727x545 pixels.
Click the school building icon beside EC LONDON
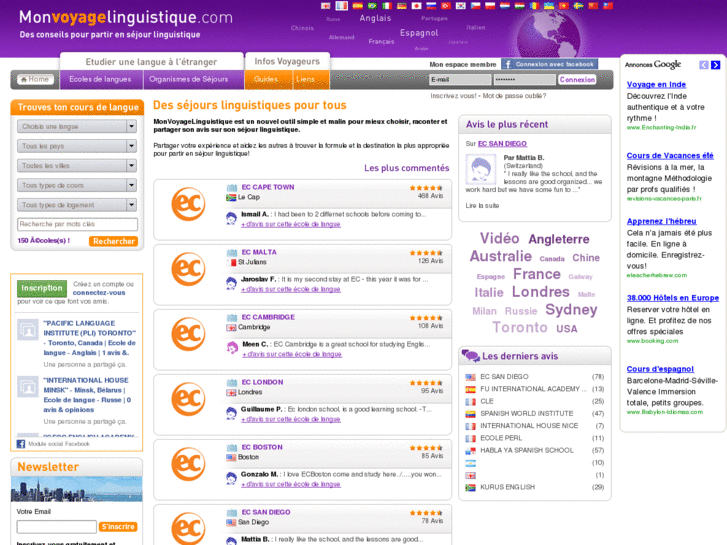pyautogui.click(x=232, y=383)
